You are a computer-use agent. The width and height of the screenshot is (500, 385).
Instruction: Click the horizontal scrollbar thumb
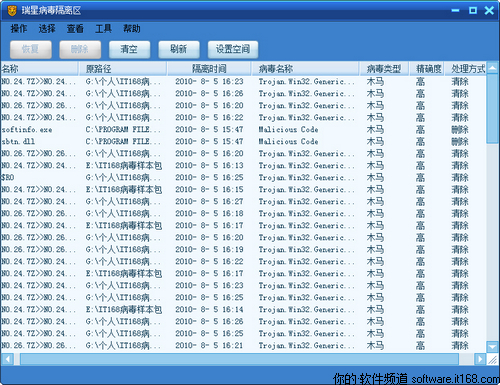click(x=239, y=359)
